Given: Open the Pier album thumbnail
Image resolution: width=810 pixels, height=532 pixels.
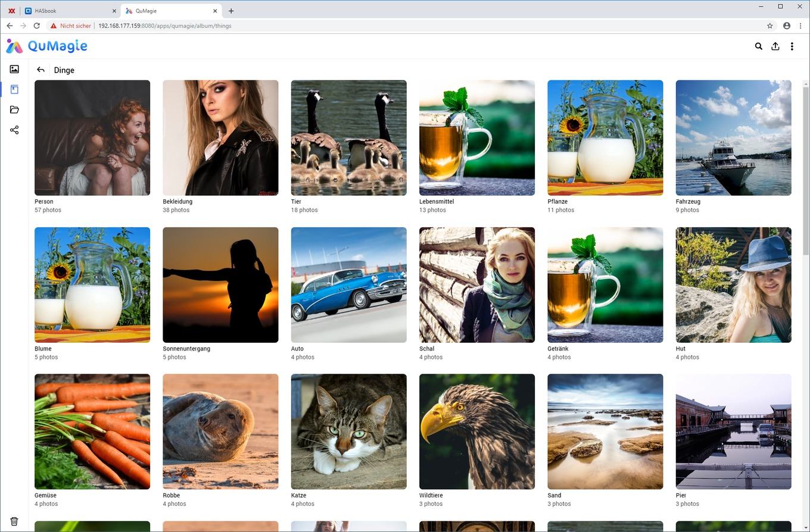Looking at the screenshot, I should 733,431.
